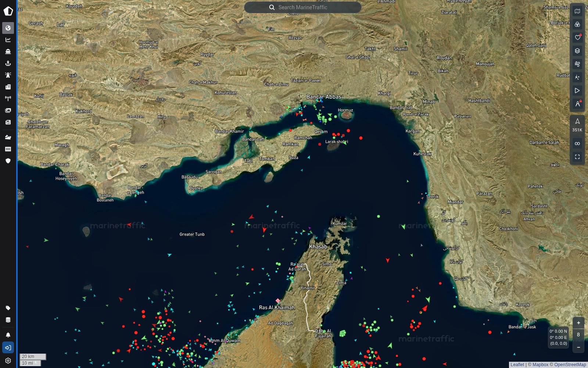Open the map layers stack icon
588x368 pixels.
coord(577,51)
